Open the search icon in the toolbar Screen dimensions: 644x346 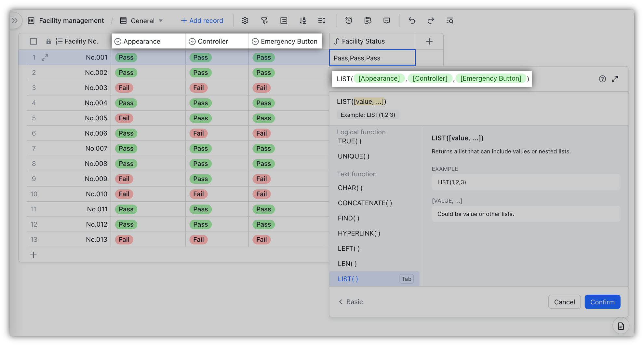tap(449, 20)
